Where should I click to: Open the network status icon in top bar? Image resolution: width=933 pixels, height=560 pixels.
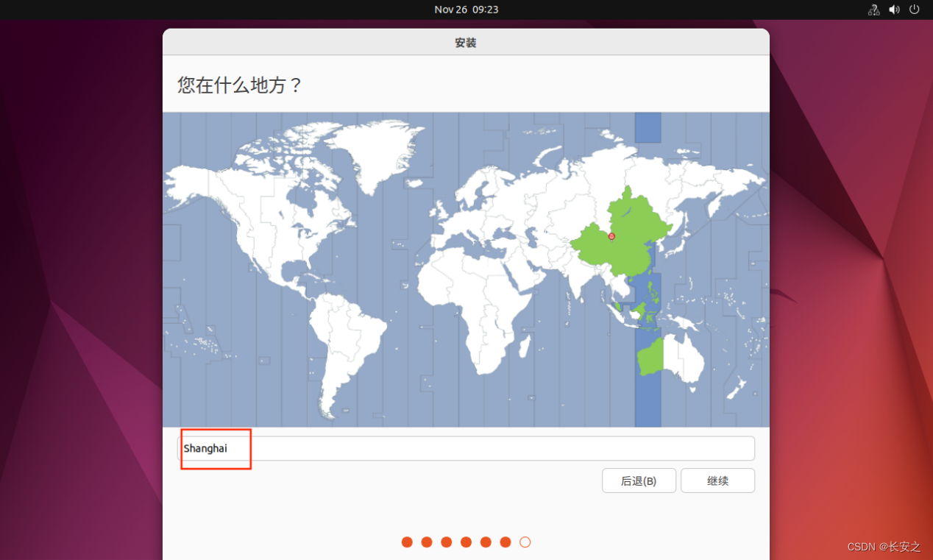873,10
